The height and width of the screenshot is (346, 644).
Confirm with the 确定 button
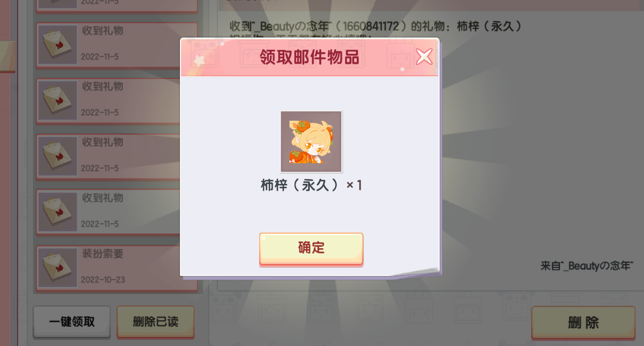click(x=311, y=248)
